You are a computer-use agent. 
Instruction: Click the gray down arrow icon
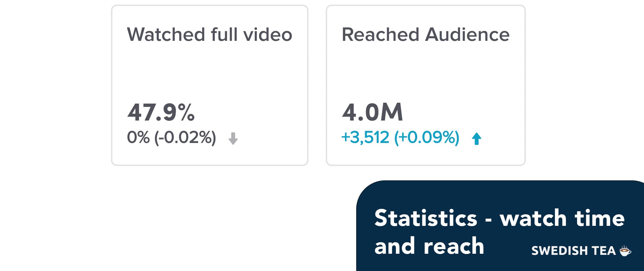tap(233, 138)
